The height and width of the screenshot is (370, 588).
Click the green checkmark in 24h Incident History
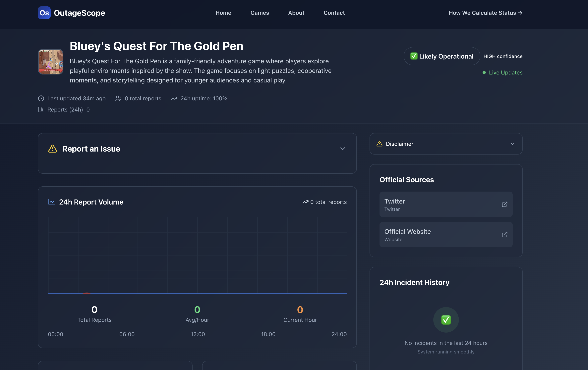click(446, 320)
